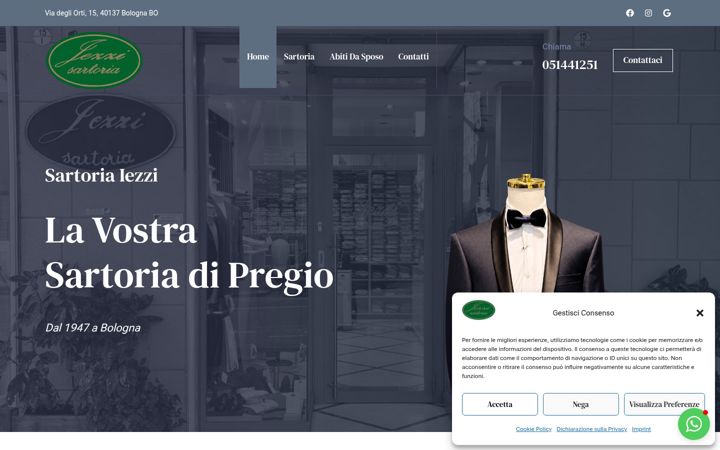Open the Abiti Da Sposo page
This screenshot has height=450, width=720.
point(356,56)
